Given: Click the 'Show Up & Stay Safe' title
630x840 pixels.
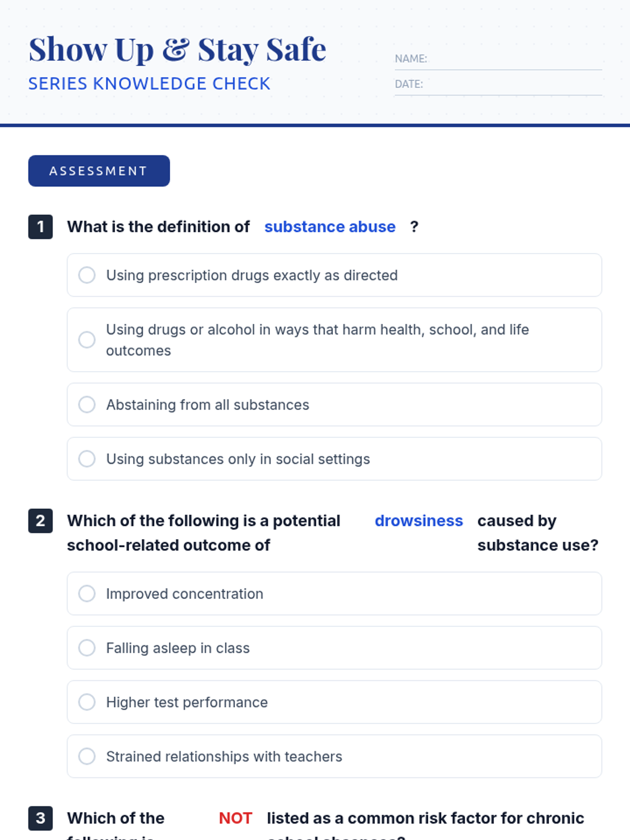Looking at the screenshot, I should click(x=177, y=50).
